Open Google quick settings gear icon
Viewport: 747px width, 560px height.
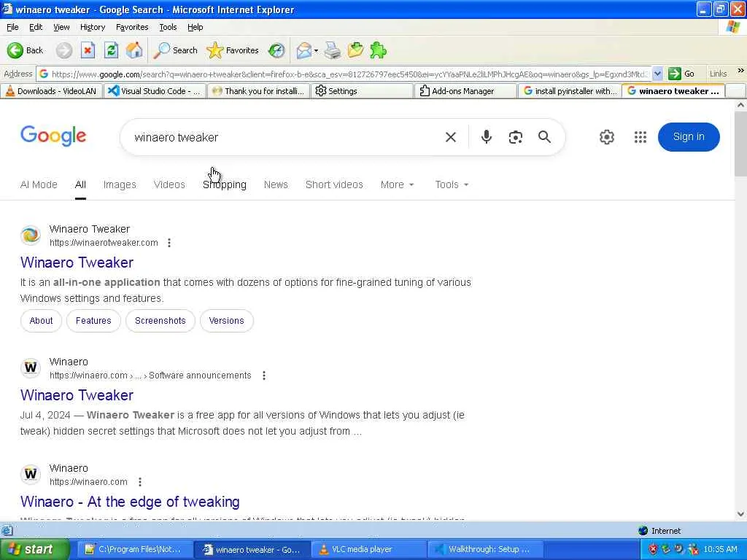(x=606, y=137)
